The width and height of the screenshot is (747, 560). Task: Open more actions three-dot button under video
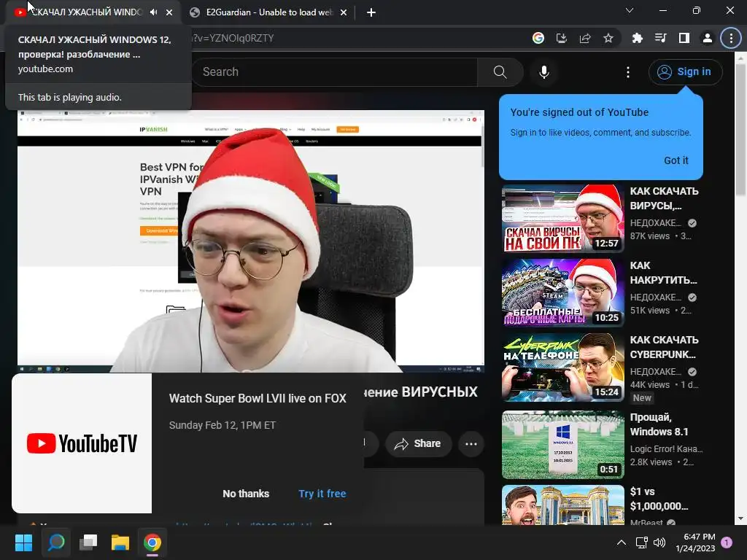(x=471, y=444)
